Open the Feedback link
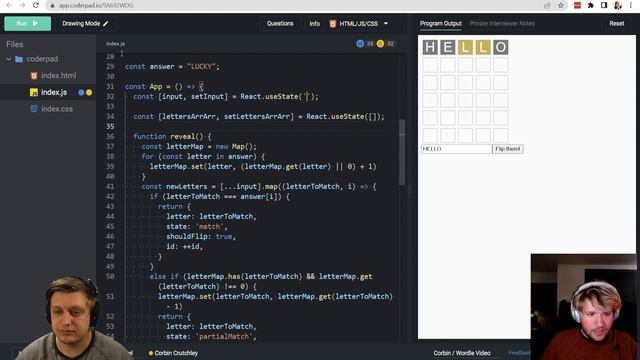 click(519, 353)
